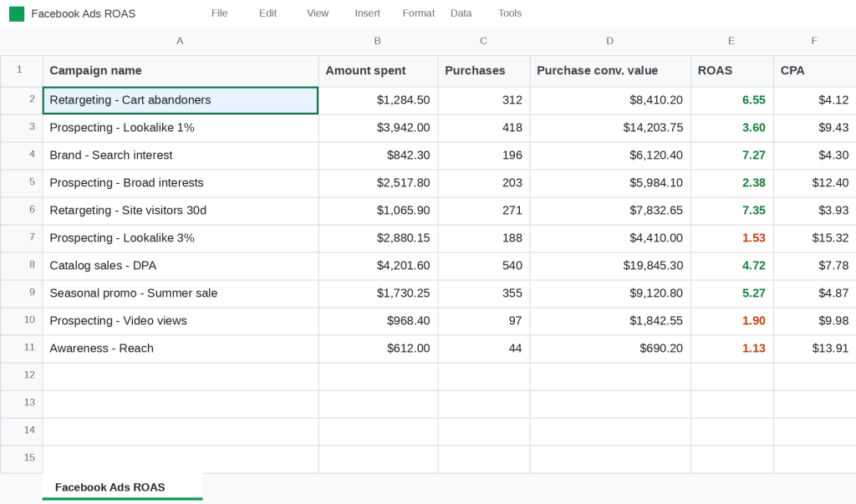Viewport: 856px width, 504px height.
Task: Open the Format menu
Action: (419, 13)
